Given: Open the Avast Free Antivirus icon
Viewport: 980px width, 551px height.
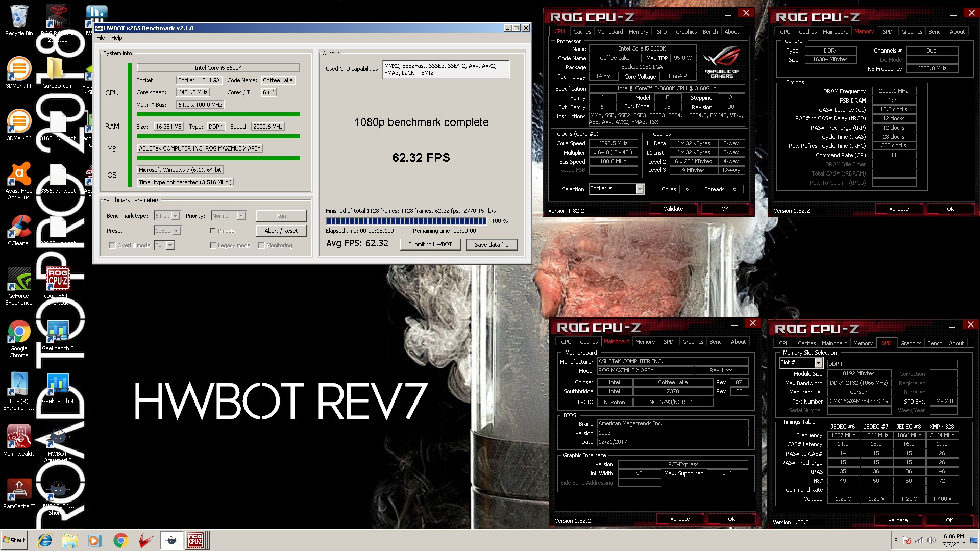Looking at the screenshot, I should click(x=19, y=181).
